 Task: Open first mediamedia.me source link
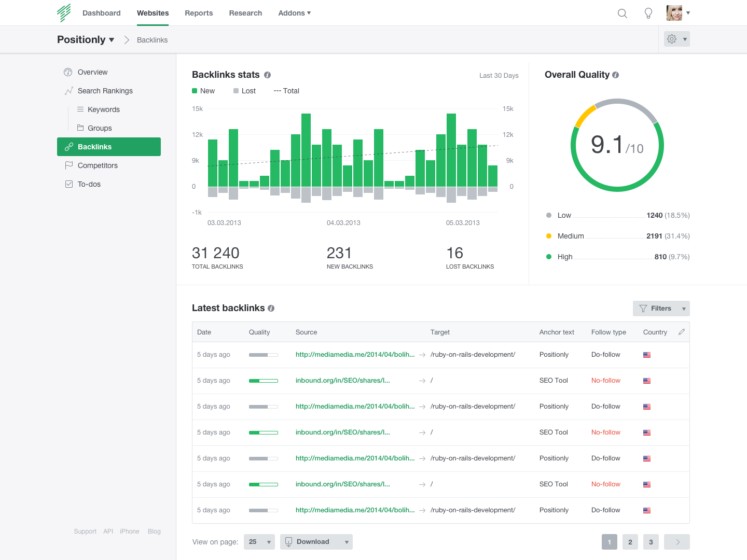point(355,355)
